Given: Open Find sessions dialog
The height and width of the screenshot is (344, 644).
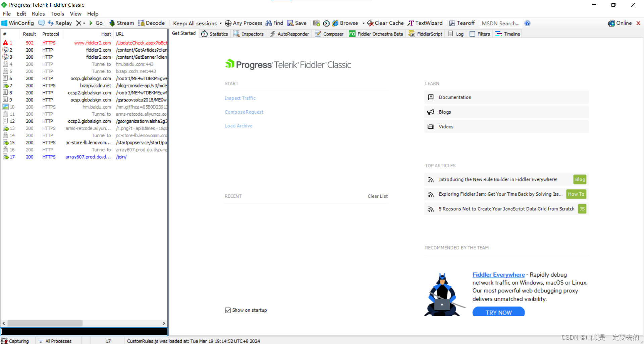Looking at the screenshot, I should point(274,23).
